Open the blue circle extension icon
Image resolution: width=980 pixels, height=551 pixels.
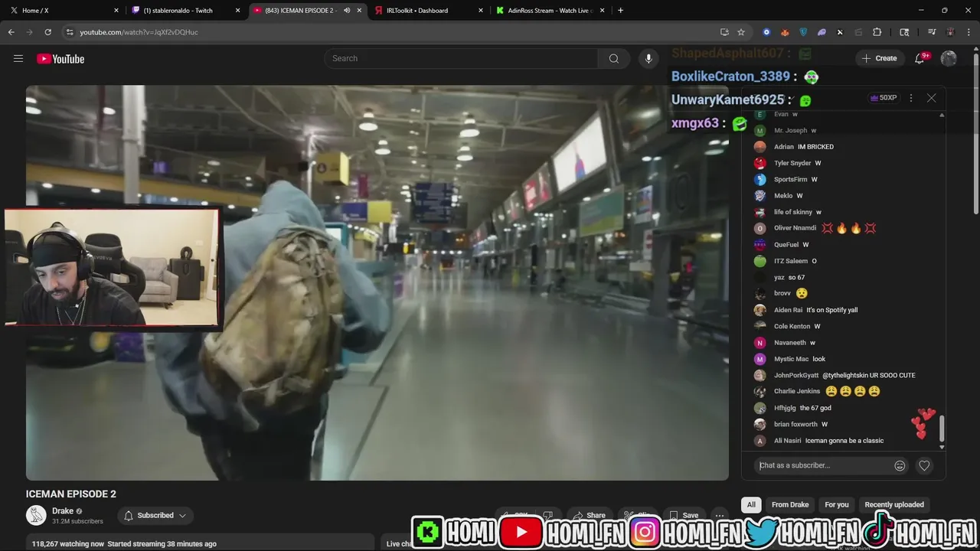(x=766, y=32)
